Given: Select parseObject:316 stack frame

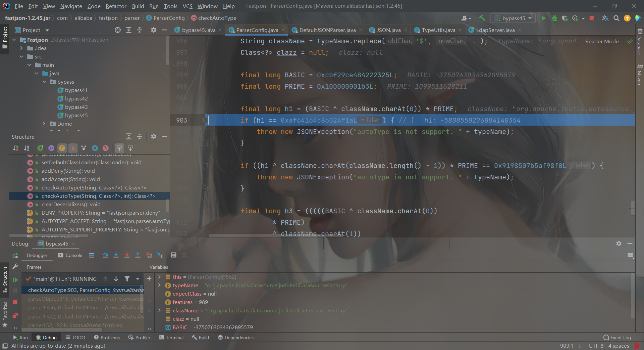Looking at the screenshot, I should (83, 299).
